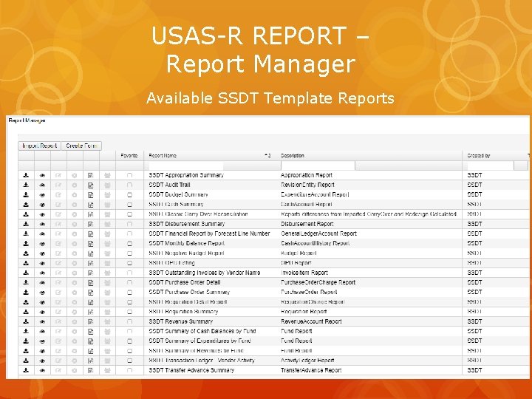This screenshot has height=399, width=532.
Task: Click 'RevisionEntity Report' description cell
Action: click(307, 185)
